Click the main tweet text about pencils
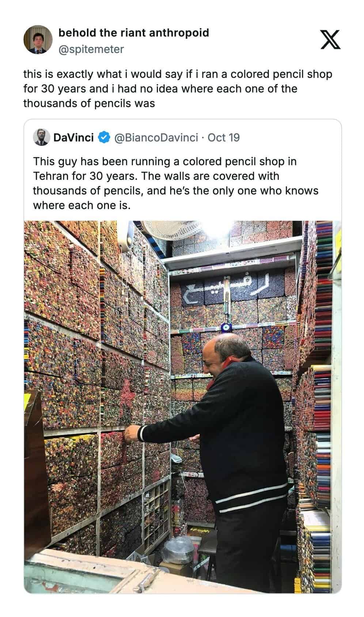Viewport: 364px width, 617px height. (x=178, y=89)
